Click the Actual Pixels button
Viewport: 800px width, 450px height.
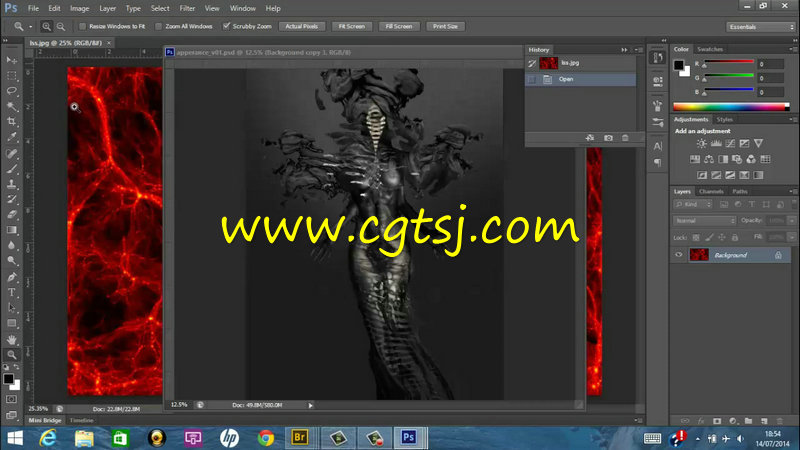pyautogui.click(x=302, y=26)
